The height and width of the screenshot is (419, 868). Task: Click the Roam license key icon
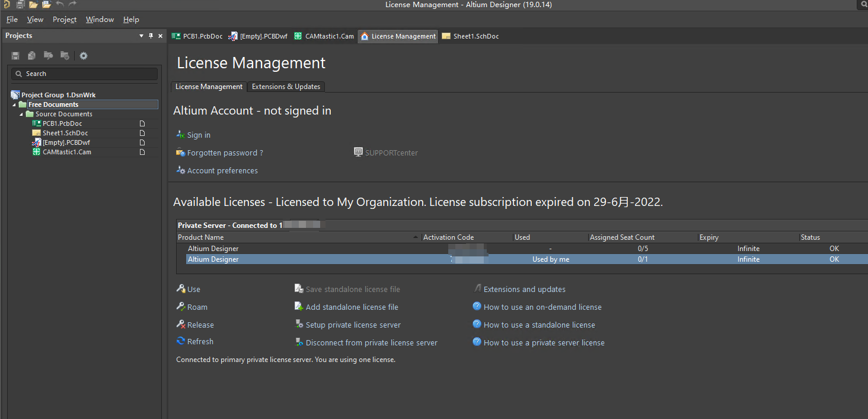(x=181, y=307)
